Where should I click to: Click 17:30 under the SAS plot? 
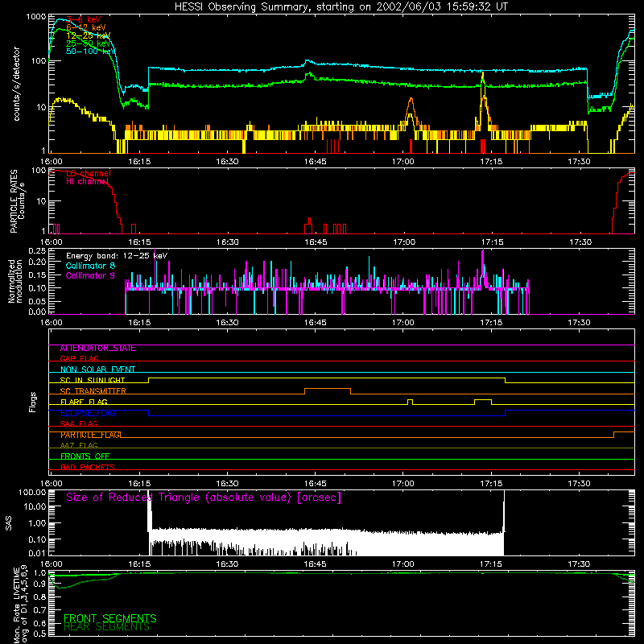pos(579,564)
